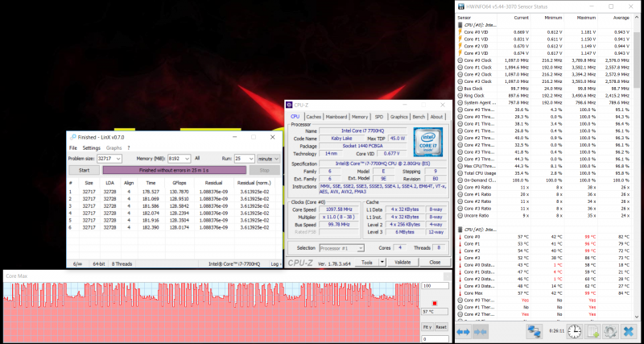Click the All memory button in LinX
Screen dimensions: 644x344
click(x=197, y=158)
